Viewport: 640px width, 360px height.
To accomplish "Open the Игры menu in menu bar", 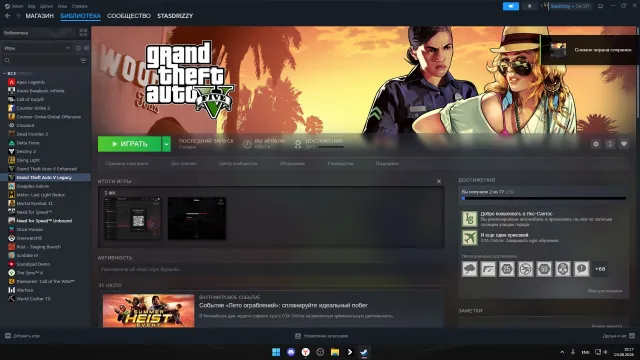I will 62,6.
